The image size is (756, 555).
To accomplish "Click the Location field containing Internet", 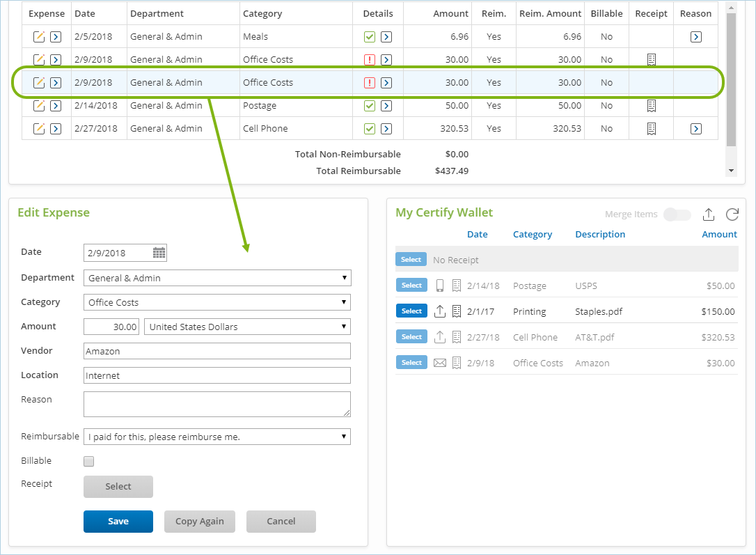I will (217, 375).
